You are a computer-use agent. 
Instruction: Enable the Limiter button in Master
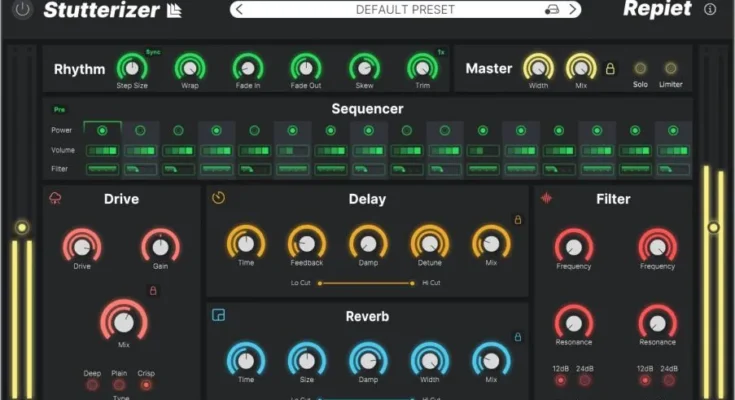pos(671,68)
